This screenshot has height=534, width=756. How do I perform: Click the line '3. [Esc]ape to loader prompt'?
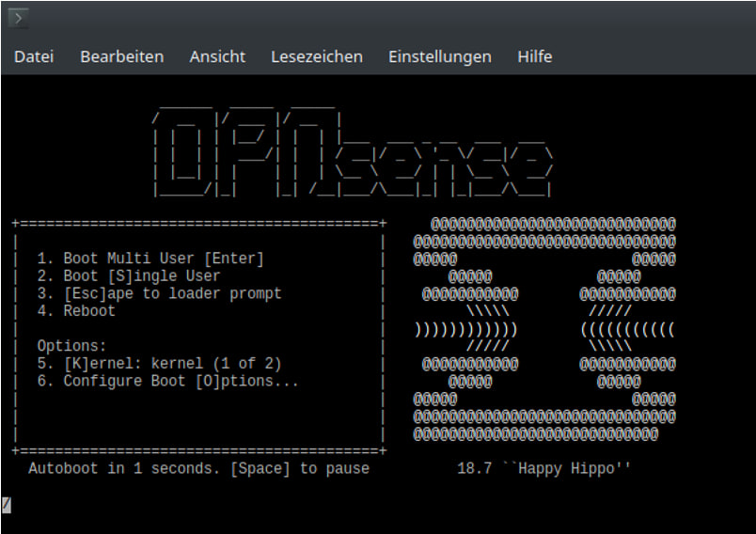(x=160, y=293)
